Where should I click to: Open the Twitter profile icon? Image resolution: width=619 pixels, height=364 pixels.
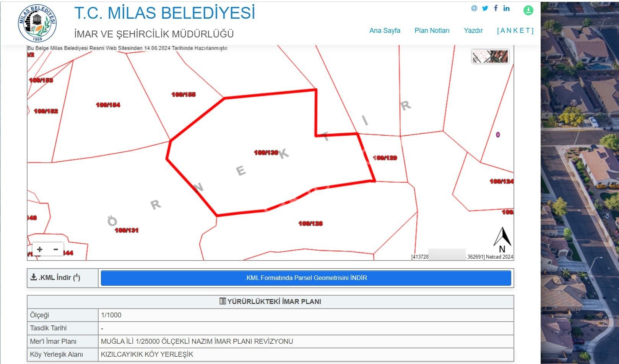[484, 8]
